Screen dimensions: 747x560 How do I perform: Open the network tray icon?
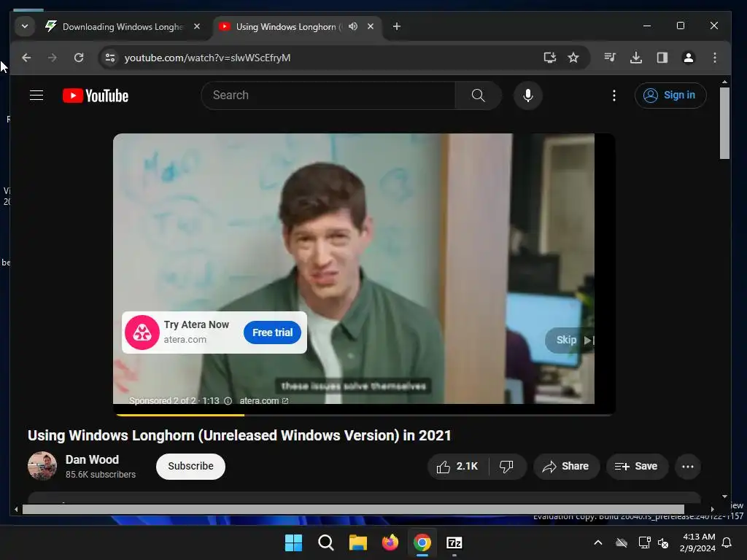[x=644, y=542]
